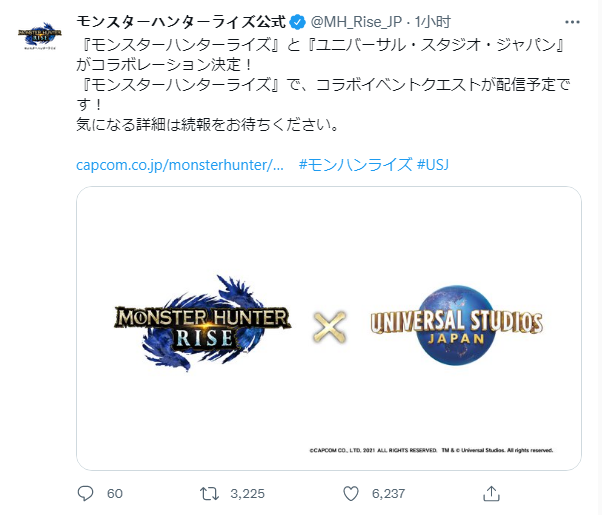Click the 6,237 likes count
The width and height of the screenshot is (602, 515).
click(389, 493)
